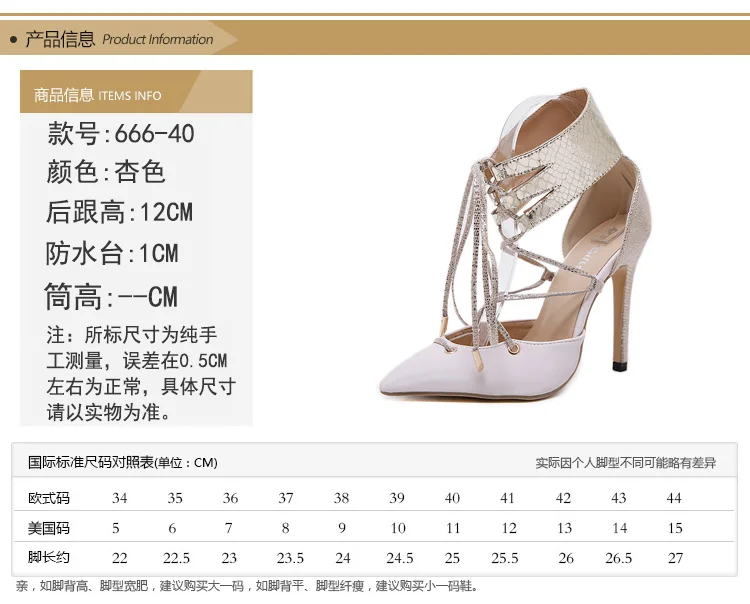Click the disclaimer 实际因个人脚型不同可能略有差异

pyautogui.click(x=626, y=463)
